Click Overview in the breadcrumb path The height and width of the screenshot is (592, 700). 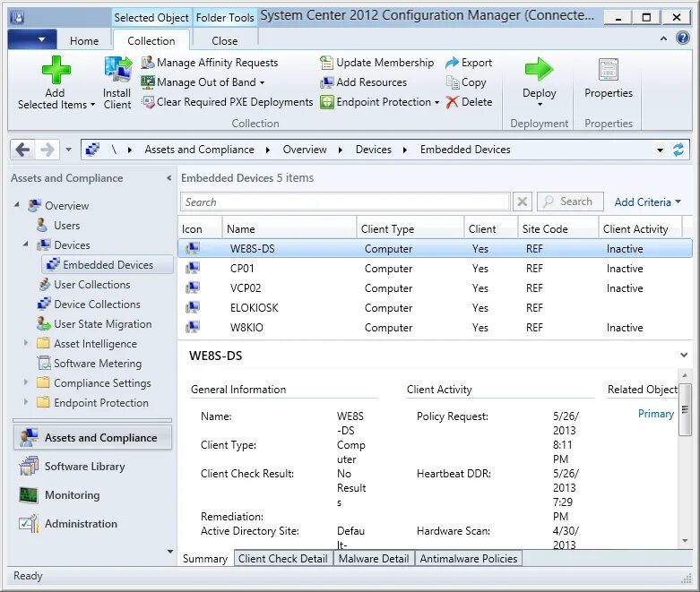point(305,150)
